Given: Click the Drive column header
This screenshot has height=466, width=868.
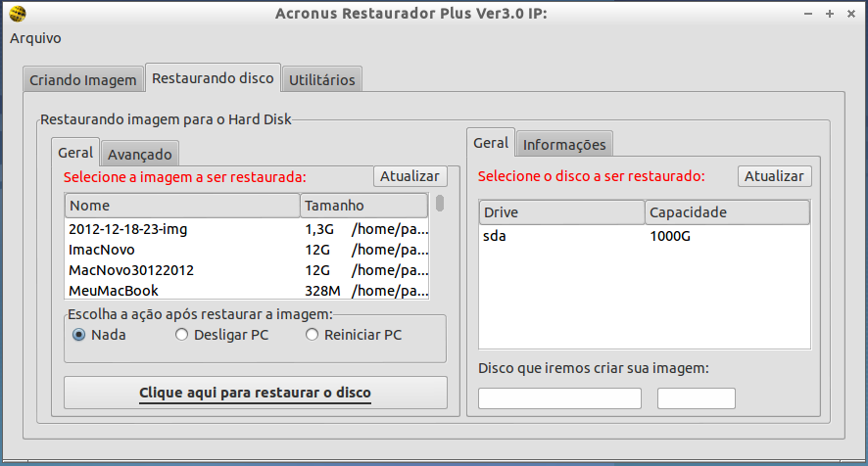Looking at the screenshot, I should pyautogui.click(x=562, y=212).
